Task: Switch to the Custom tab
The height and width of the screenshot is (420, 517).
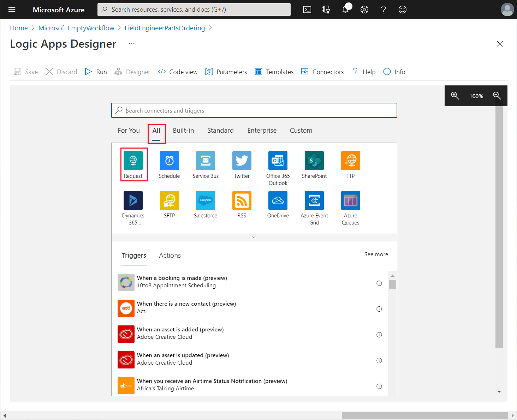Action: point(301,131)
